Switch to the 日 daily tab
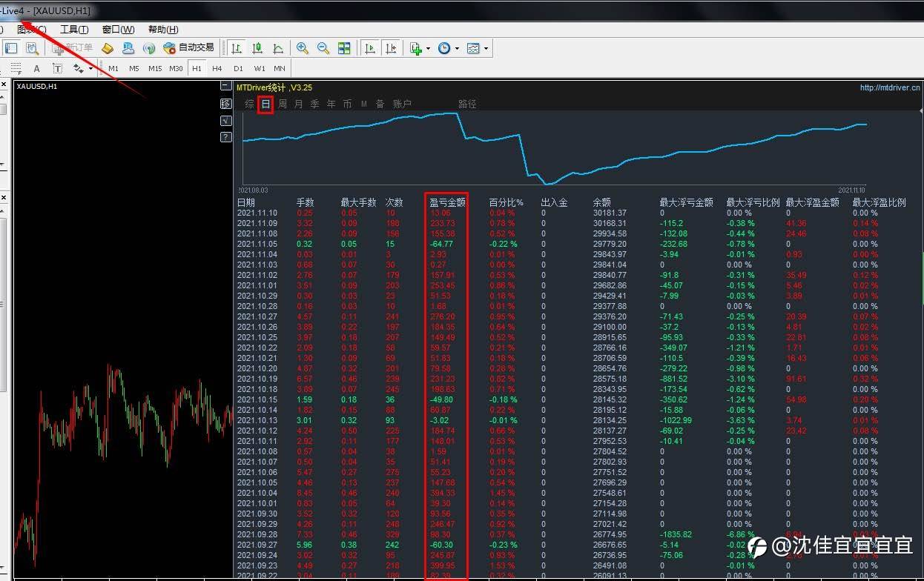Image resolution: width=924 pixels, height=581 pixels. (265, 104)
